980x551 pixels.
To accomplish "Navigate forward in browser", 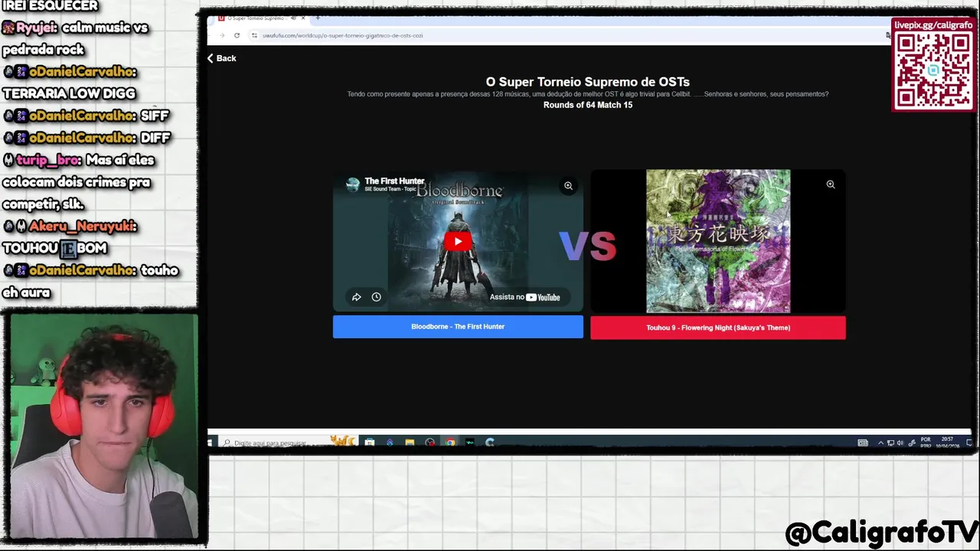I will coord(222,35).
